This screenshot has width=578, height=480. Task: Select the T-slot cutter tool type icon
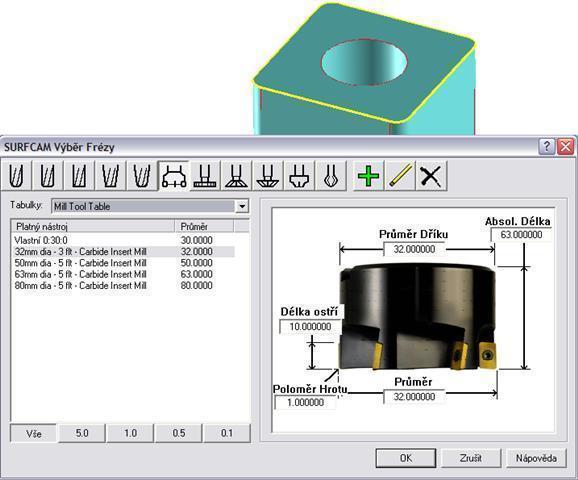(x=205, y=176)
